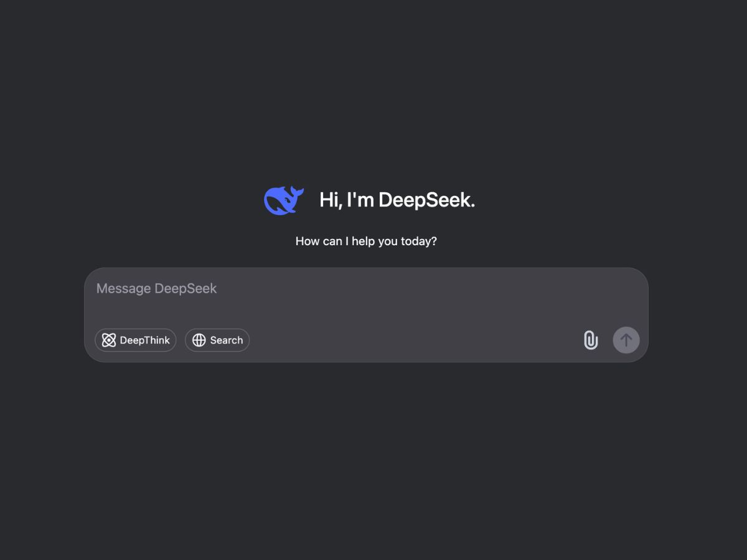Viewport: 747px width, 560px height.
Task: Toggle the DeepThink mode pill
Action: point(136,340)
